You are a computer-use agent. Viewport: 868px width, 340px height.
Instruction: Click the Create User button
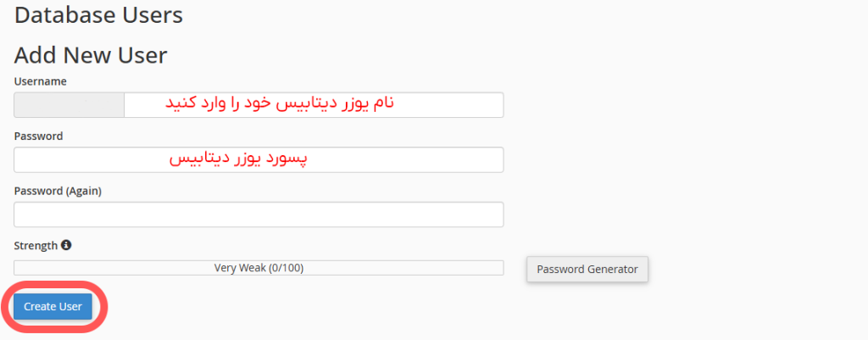point(53,306)
